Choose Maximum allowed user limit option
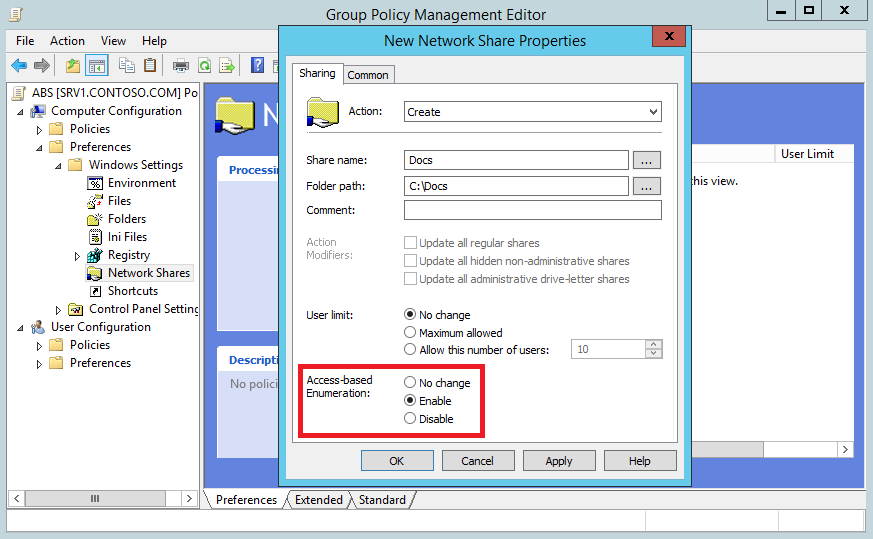Screen dimensions: 873x539 tap(410, 333)
